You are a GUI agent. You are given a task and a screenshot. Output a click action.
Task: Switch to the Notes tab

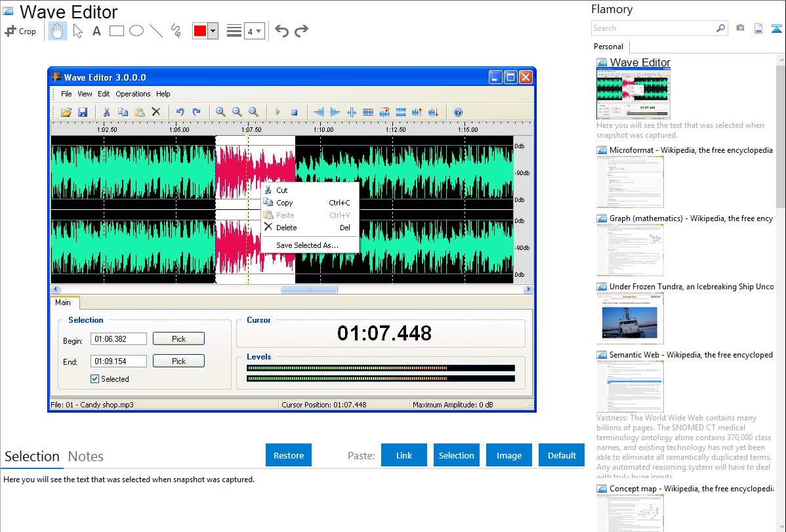[86, 457]
